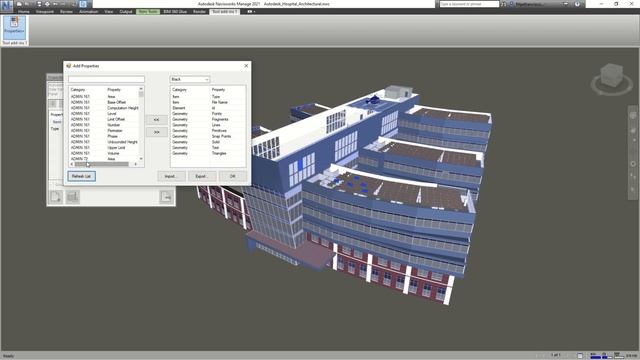
Task: Open the Home ribbon tab
Action: tap(23, 11)
